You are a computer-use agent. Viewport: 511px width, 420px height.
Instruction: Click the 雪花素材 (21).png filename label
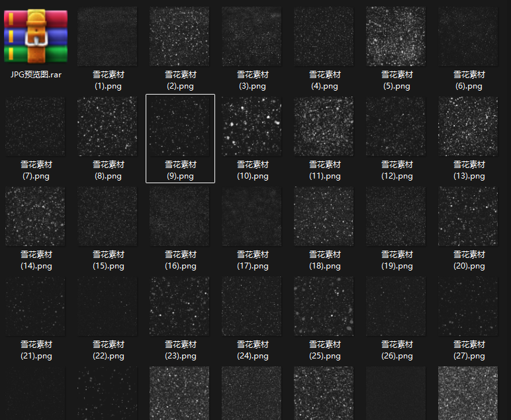(x=36, y=350)
